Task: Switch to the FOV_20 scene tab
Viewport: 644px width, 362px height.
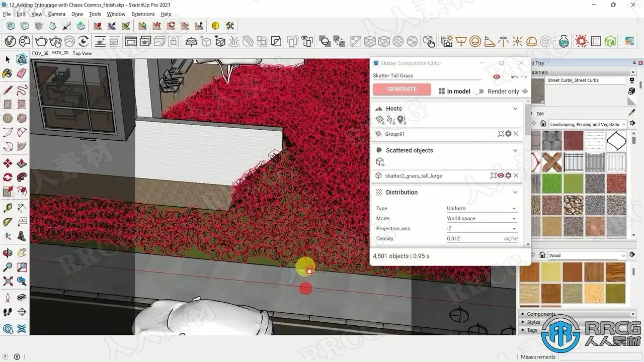Action: click(60, 53)
